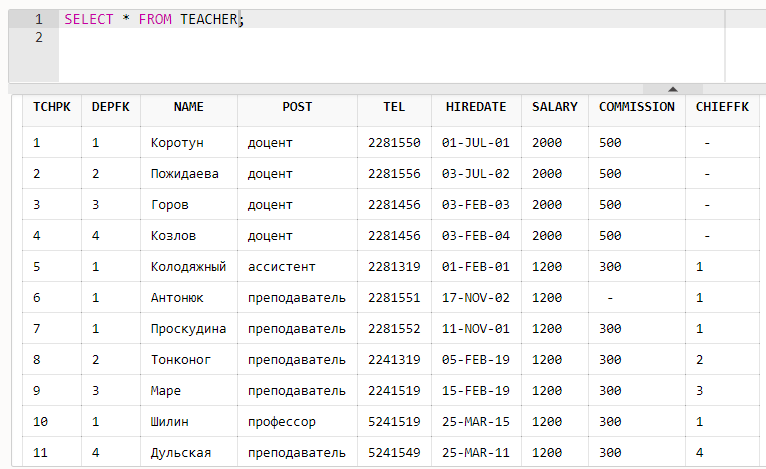Select the name cell Коротун
This screenshot has height=469, width=766.
tap(177, 143)
